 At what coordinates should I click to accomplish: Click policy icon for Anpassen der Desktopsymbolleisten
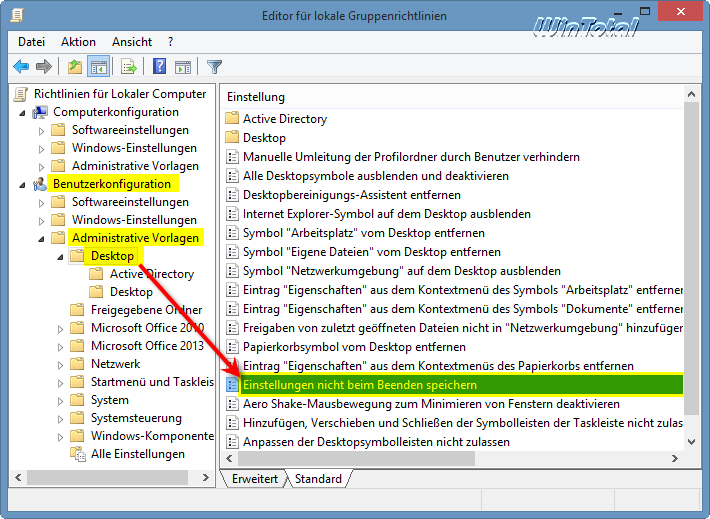pyautogui.click(x=232, y=442)
